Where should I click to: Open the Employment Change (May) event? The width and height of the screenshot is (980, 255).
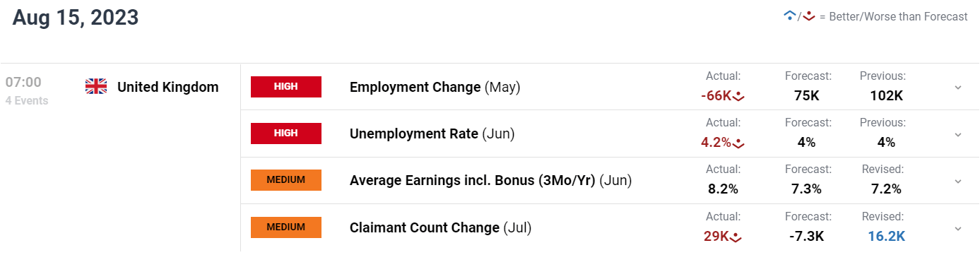coord(435,88)
